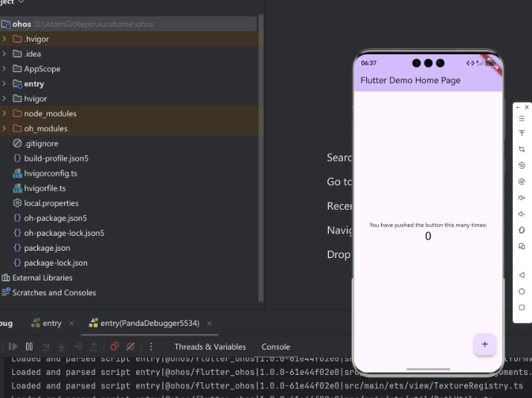
Task: Open oh-package.json5 file
Action: (x=55, y=218)
